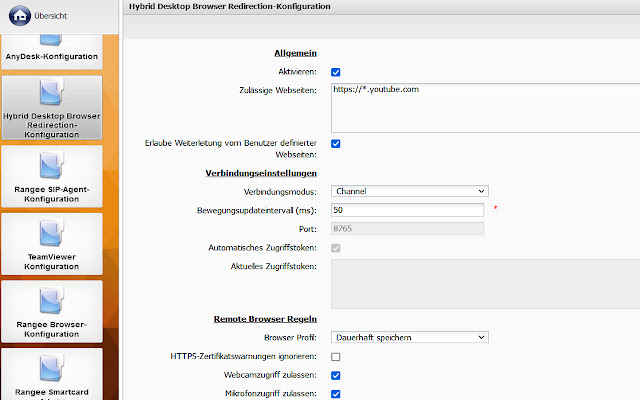This screenshot has width=640, height=400.
Task: Click the Bewegungsupdateinterval input field
Action: click(x=407, y=210)
